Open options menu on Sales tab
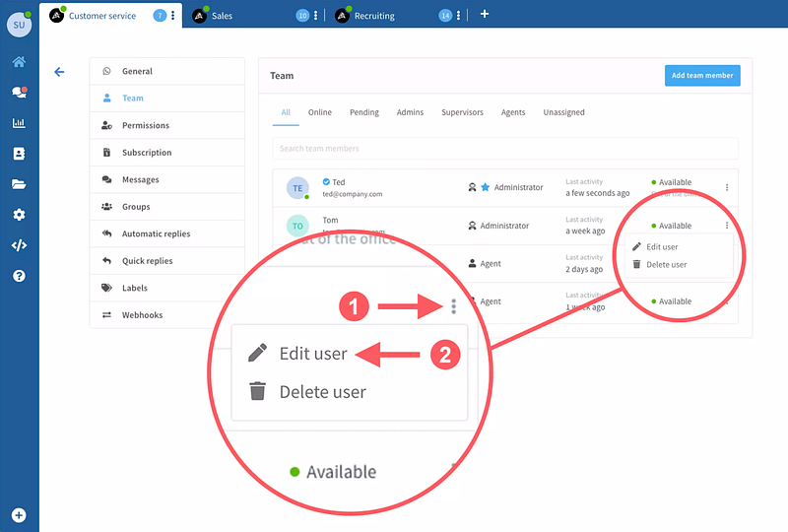Viewport: 788px width, 532px height. click(315, 16)
